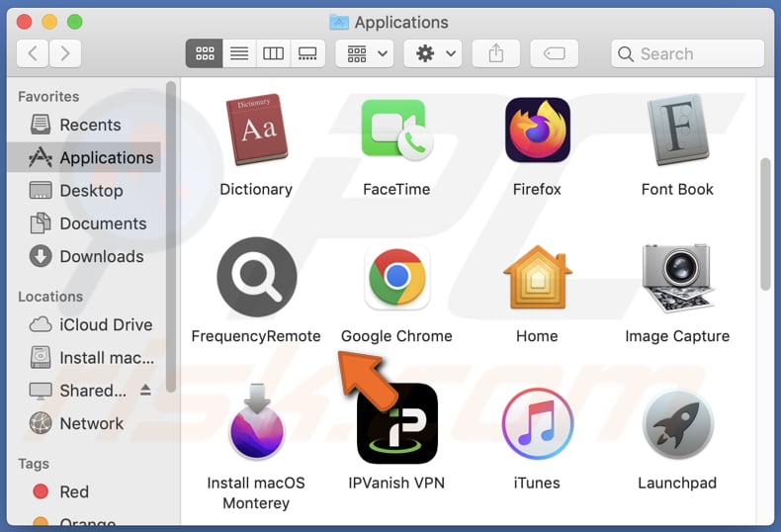Switch to list view
Screen dimensions: 781x532
pos(239,53)
